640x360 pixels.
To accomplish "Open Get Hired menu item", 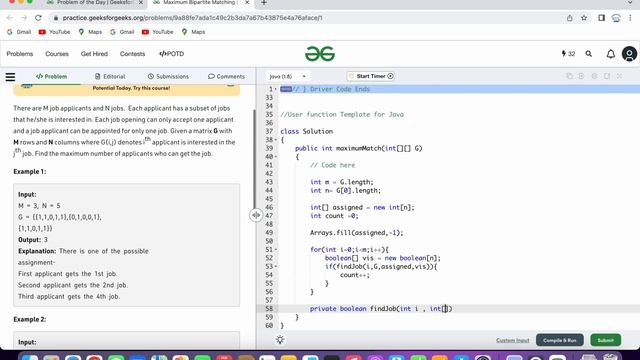I will pyautogui.click(x=94, y=54).
